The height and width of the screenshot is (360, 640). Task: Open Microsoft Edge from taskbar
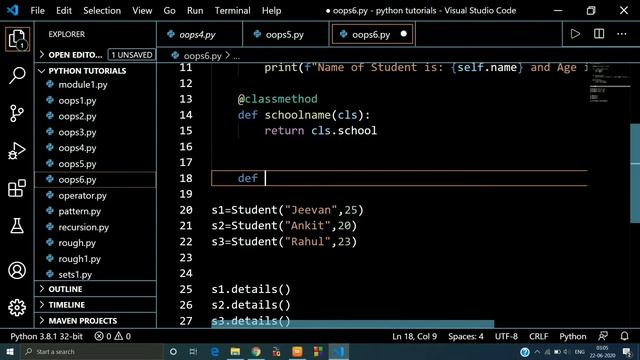215,351
